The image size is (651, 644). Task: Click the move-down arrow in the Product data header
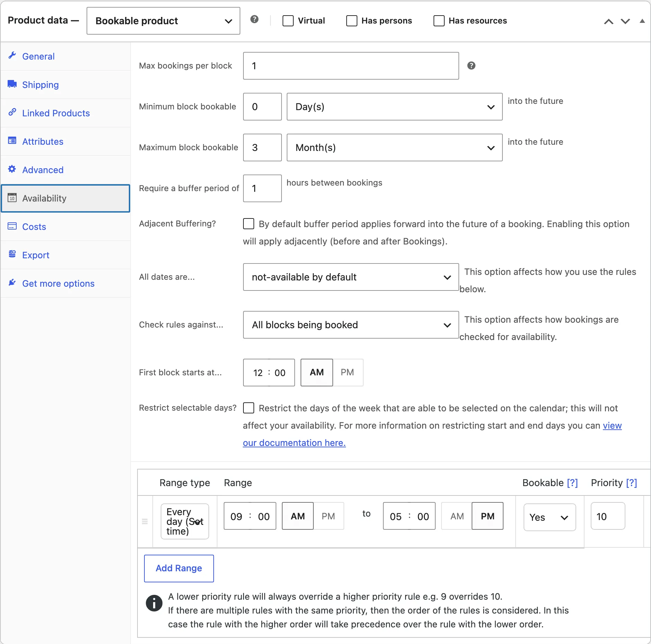(625, 21)
